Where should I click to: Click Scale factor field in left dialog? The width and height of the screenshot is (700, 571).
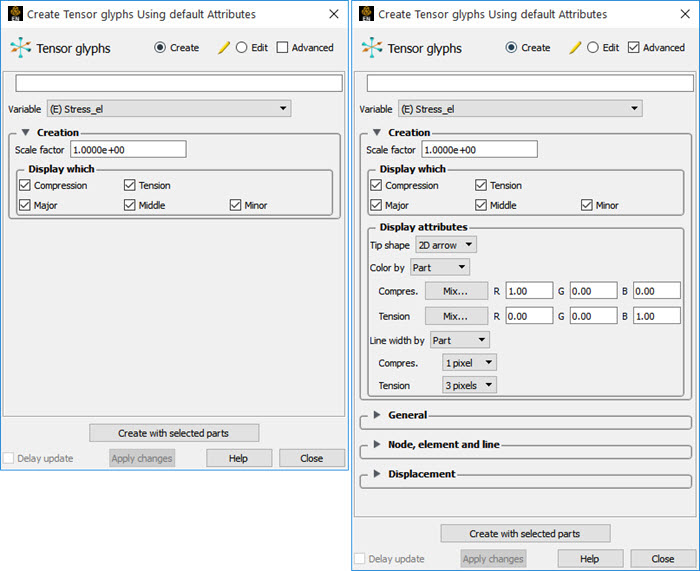[x=128, y=150]
